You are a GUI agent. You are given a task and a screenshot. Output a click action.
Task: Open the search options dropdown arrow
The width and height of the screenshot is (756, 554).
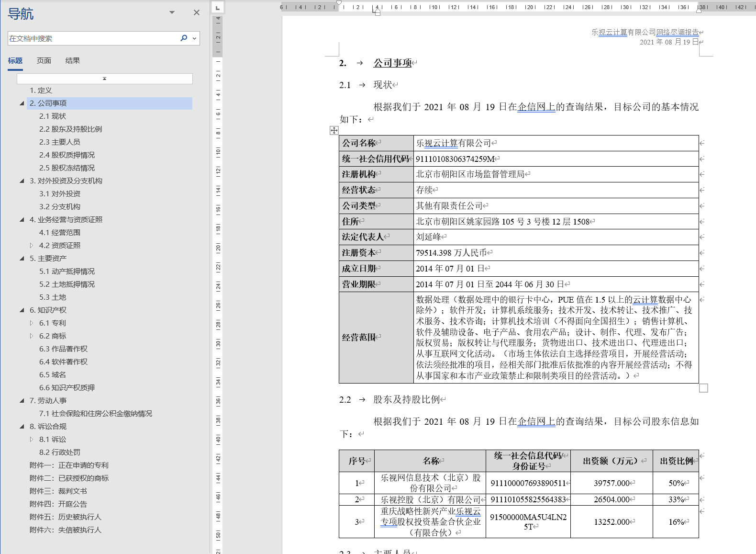pos(194,38)
